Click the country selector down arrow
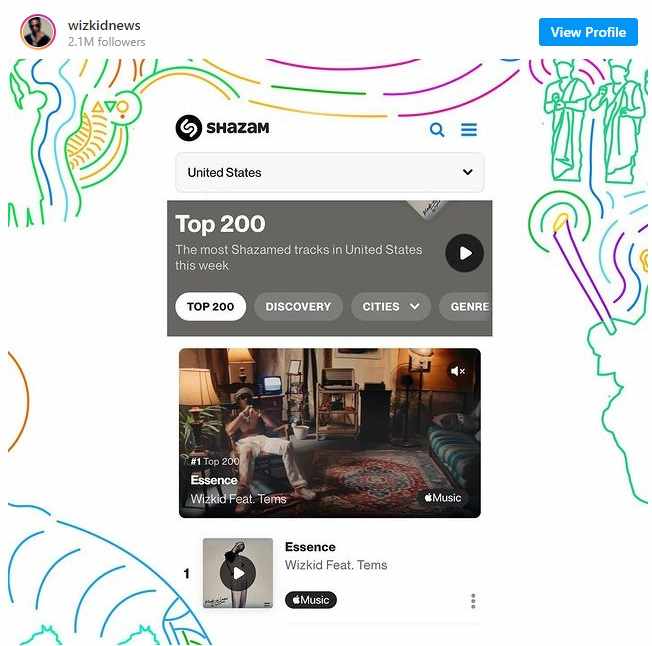Image resolution: width=652 pixels, height=646 pixels. coord(467,172)
